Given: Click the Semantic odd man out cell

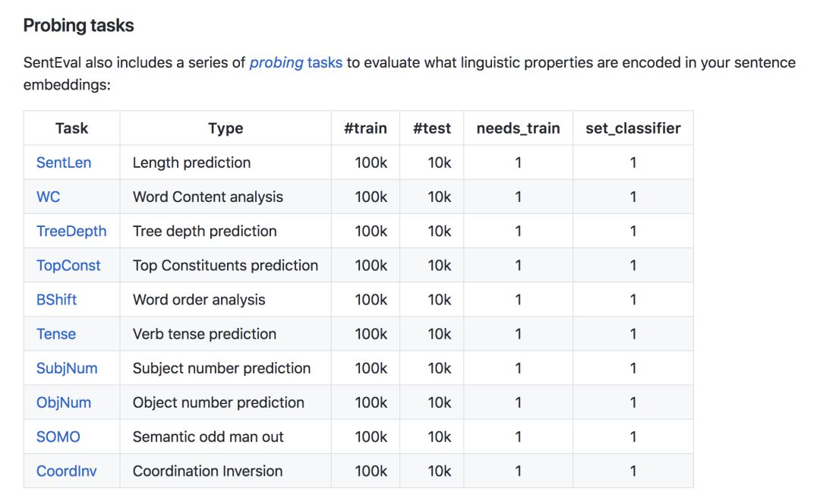Looking at the screenshot, I should 208,436.
